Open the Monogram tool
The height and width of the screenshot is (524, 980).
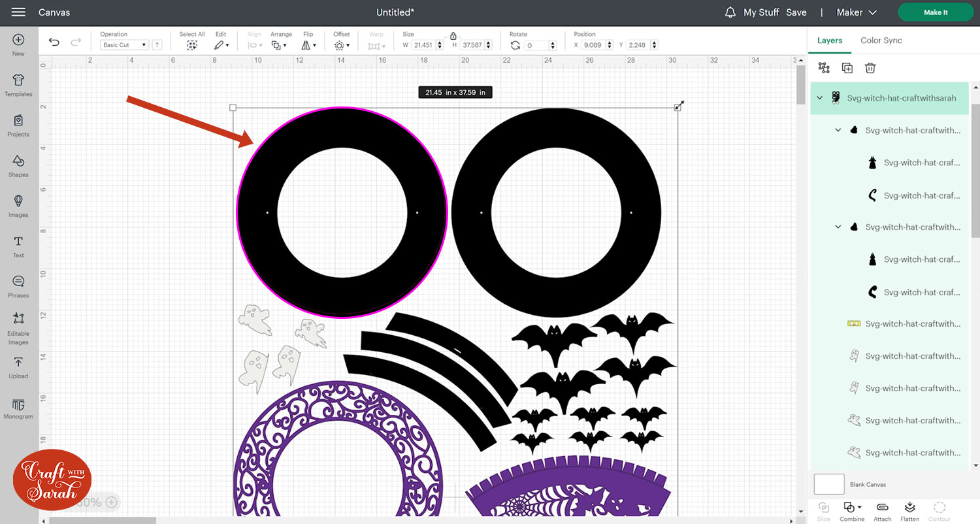pyautogui.click(x=18, y=408)
